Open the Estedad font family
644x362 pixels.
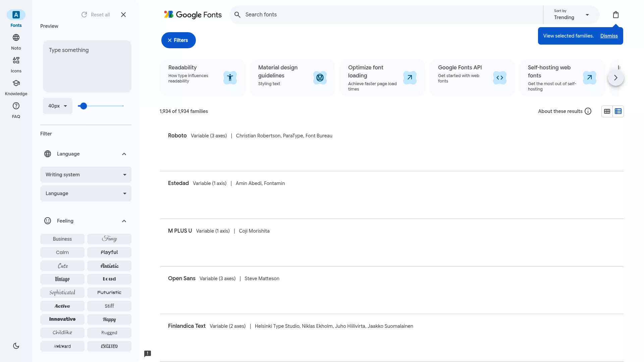point(178,183)
